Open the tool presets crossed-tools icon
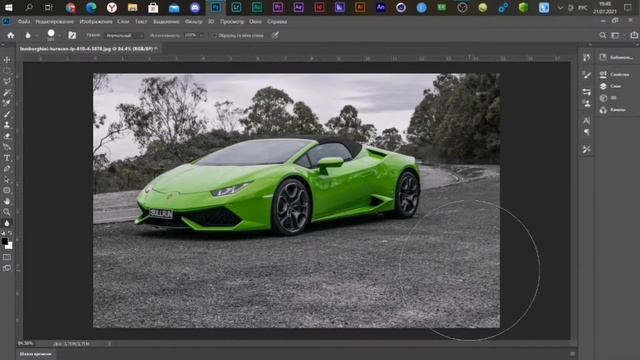 point(587,150)
